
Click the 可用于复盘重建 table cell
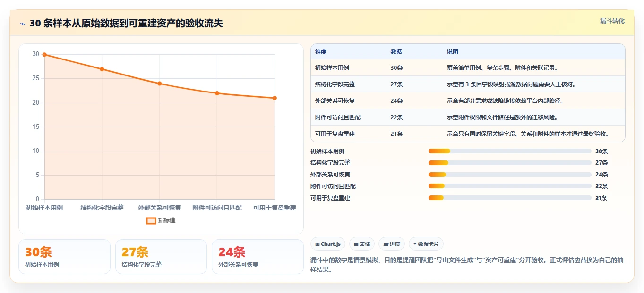coord(348,134)
